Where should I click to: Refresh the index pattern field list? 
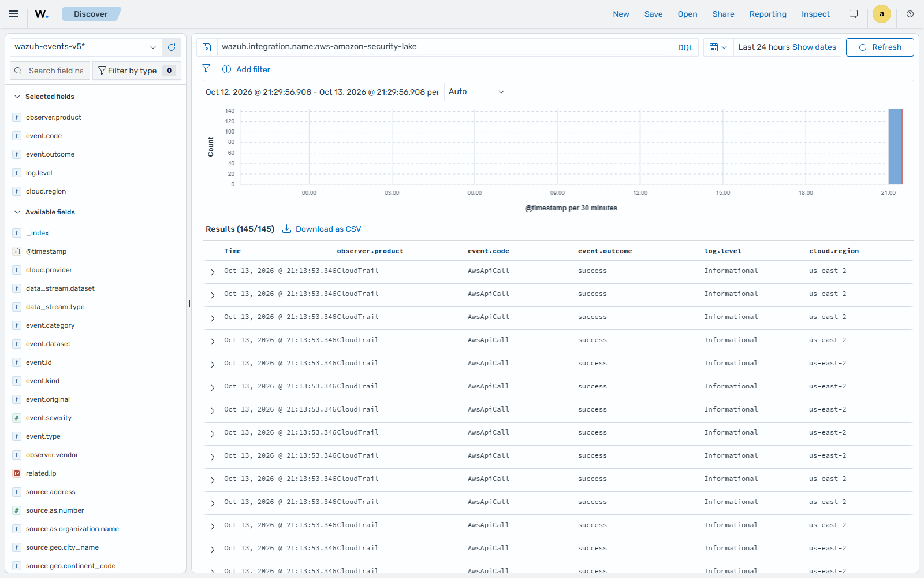click(172, 47)
